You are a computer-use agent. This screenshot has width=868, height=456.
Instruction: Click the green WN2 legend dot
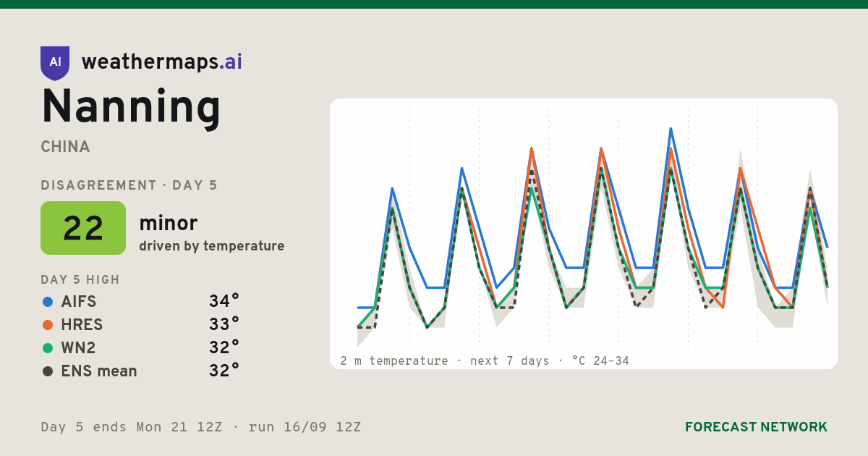(x=48, y=347)
